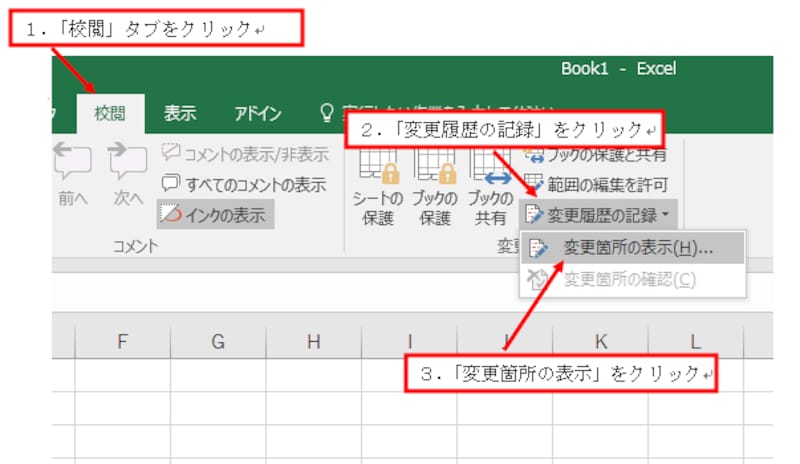Image resolution: width=800 pixels, height=464 pixels.
Task: Click コメントの表示/非表示 button
Action: [245, 154]
